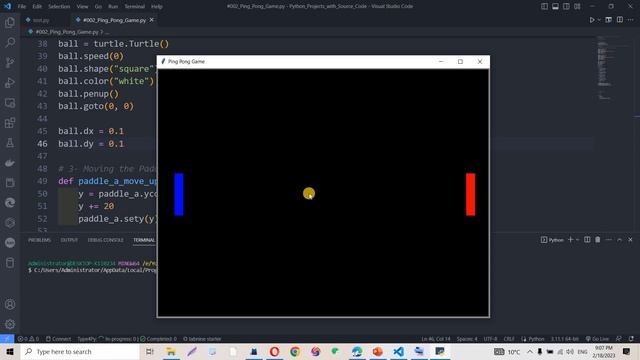This screenshot has width=640, height=360.
Task: Open the Help menu
Action: pyautogui.click(x=157, y=7)
